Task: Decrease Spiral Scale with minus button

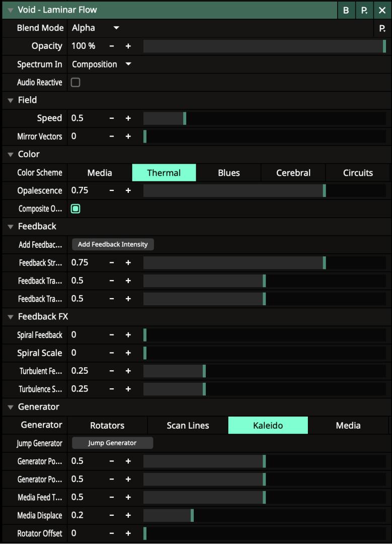Action: pyautogui.click(x=112, y=353)
